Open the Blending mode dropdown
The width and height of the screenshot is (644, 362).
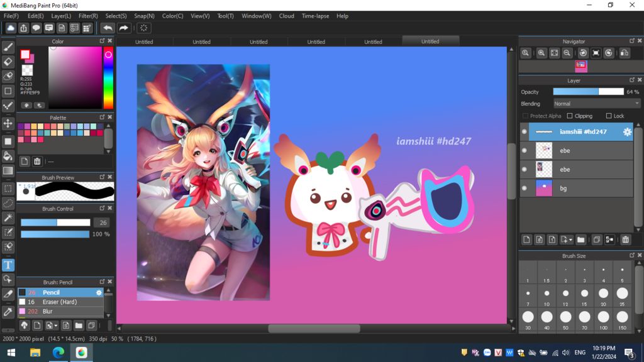[597, 104]
